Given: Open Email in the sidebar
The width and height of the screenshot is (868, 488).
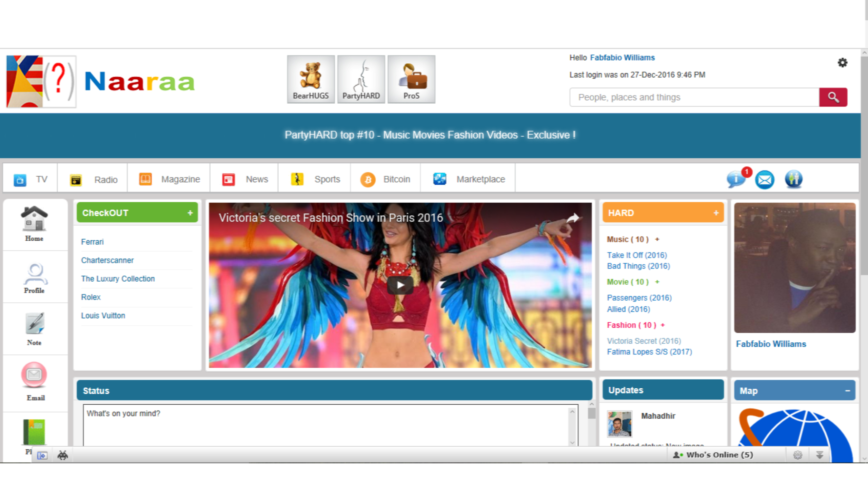Looking at the screenshot, I should click(x=34, y=381).
